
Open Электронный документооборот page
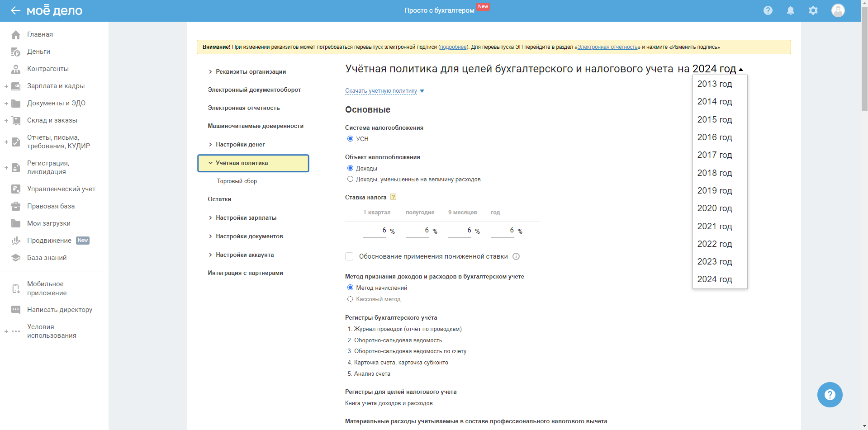pyautogui.click(x=254, y=90)
